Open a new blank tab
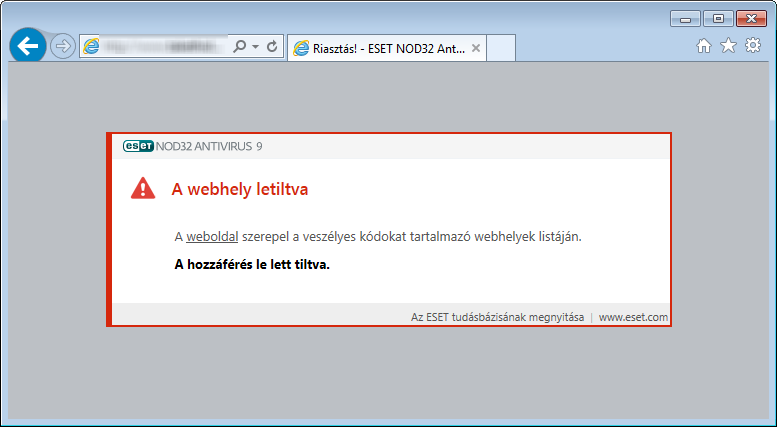This screenshot has width=777, height=427. pyautogui.click(x=501, y=48)
